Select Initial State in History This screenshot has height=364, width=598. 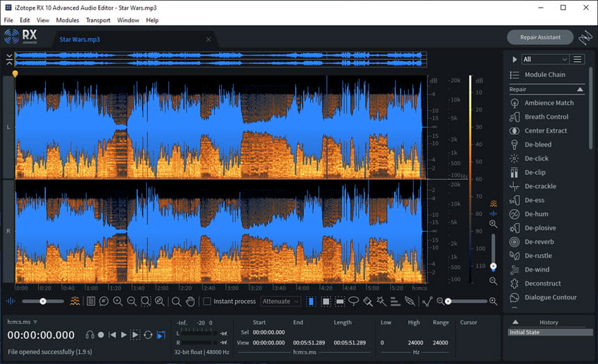pyautogui.click(x=550, y=332)
